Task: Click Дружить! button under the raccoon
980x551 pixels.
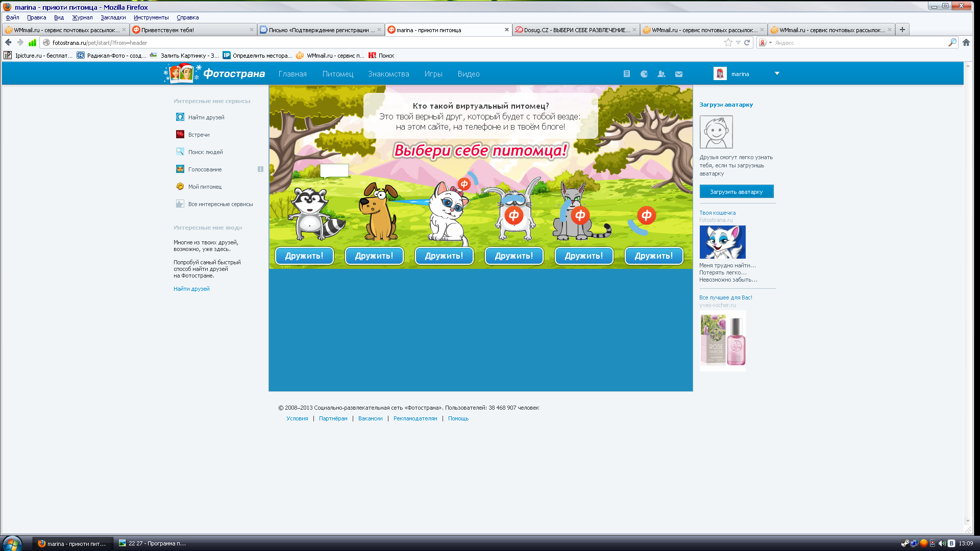Action: (304, 256)
